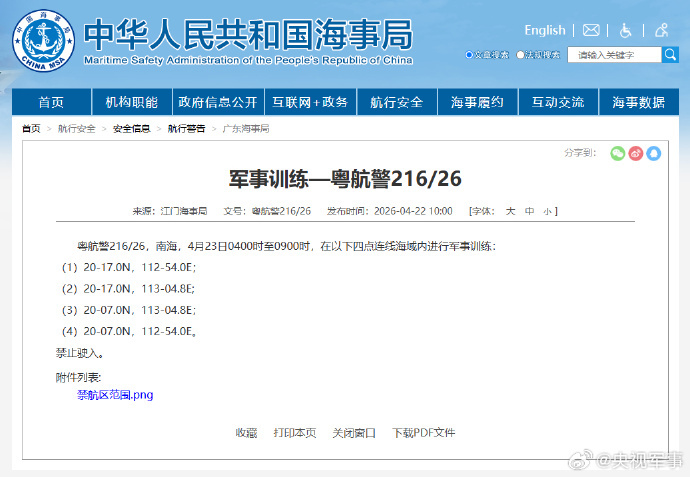
Task: Select the 文章搜索 radio button
Action: pyautogui.click(x=470, y=55)
